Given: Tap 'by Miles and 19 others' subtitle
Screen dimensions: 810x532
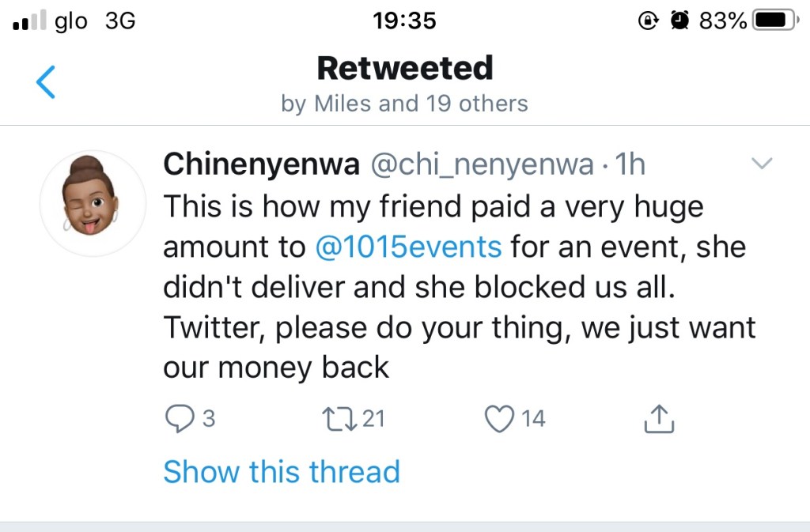Looking at the screenshot, I should [404, 104].
